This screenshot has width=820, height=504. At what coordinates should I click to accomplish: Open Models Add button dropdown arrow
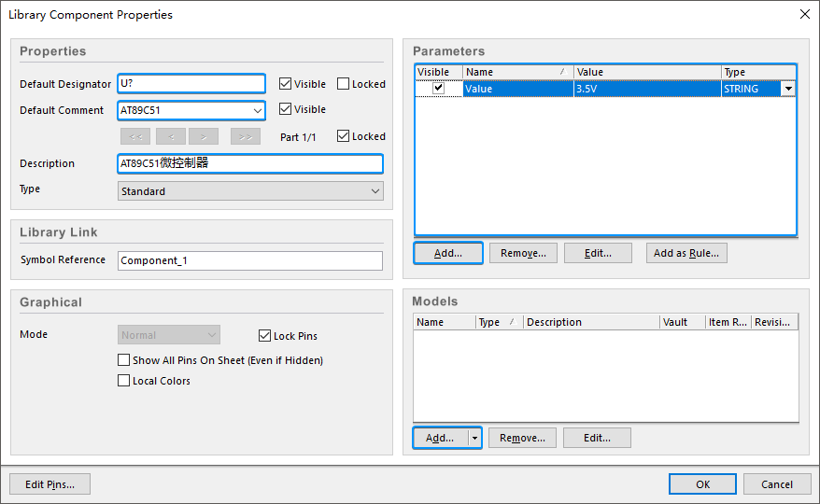474,438
